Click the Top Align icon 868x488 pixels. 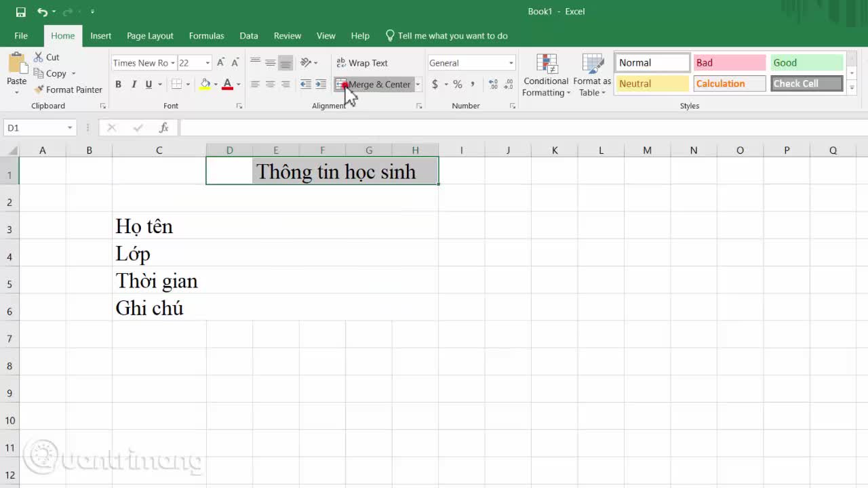click(255, 62)
